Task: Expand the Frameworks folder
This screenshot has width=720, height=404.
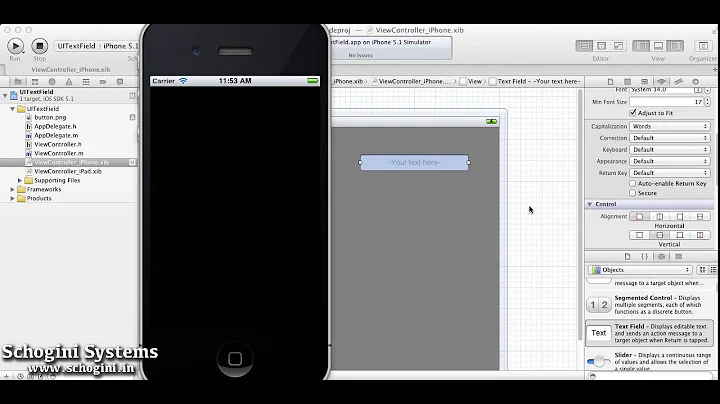Action: point(12,189)
